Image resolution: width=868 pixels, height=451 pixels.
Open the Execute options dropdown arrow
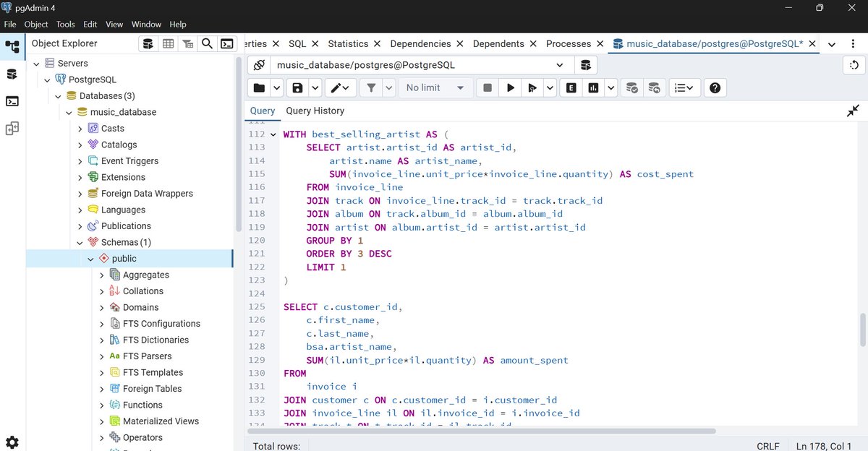tap(550, 87)
